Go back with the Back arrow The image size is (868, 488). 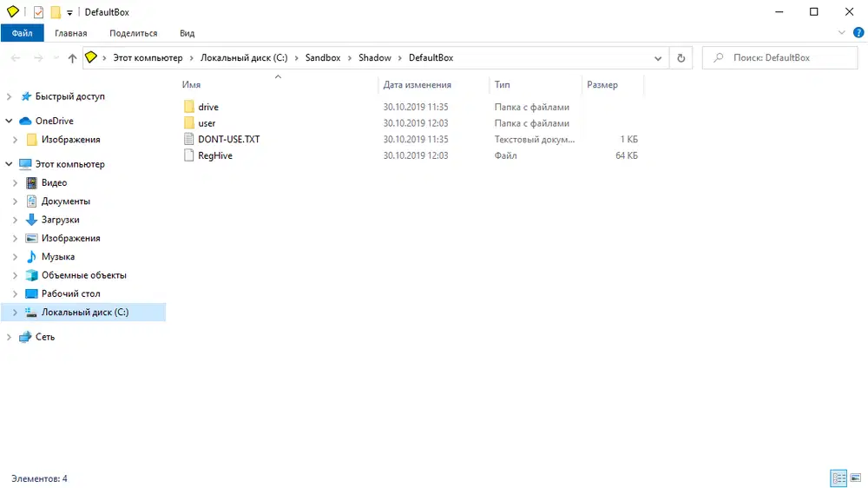(16, 57)
